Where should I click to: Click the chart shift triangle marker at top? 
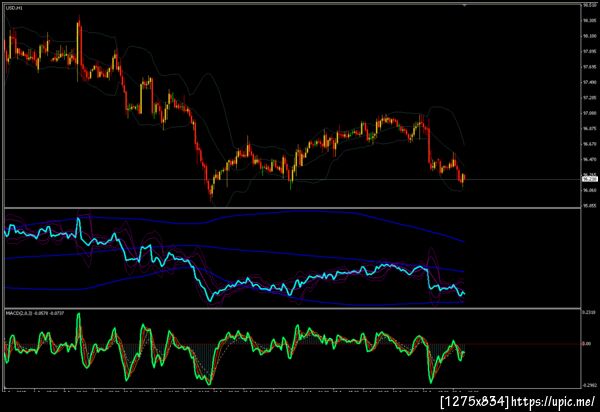click(465, 5)
